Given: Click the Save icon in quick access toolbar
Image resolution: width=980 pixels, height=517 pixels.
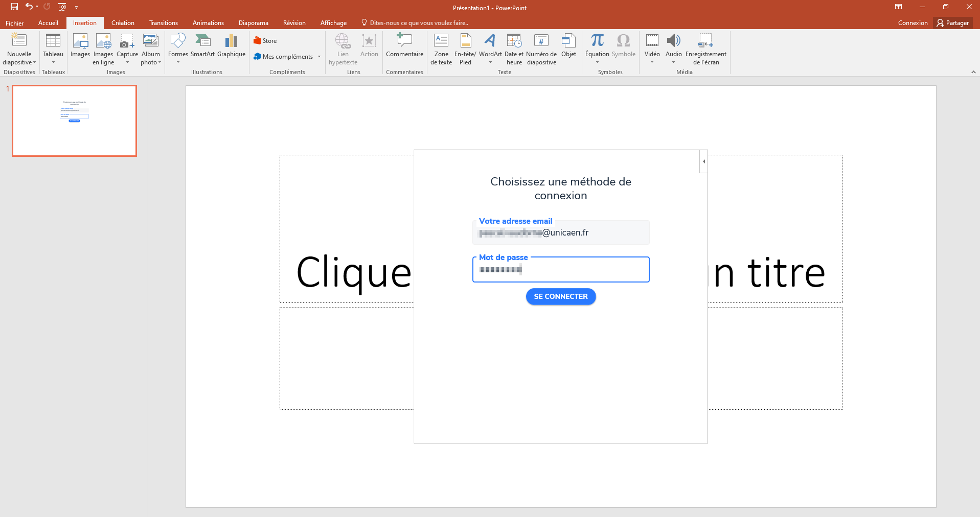Looking at the screenshot, I should click(14, 7).
